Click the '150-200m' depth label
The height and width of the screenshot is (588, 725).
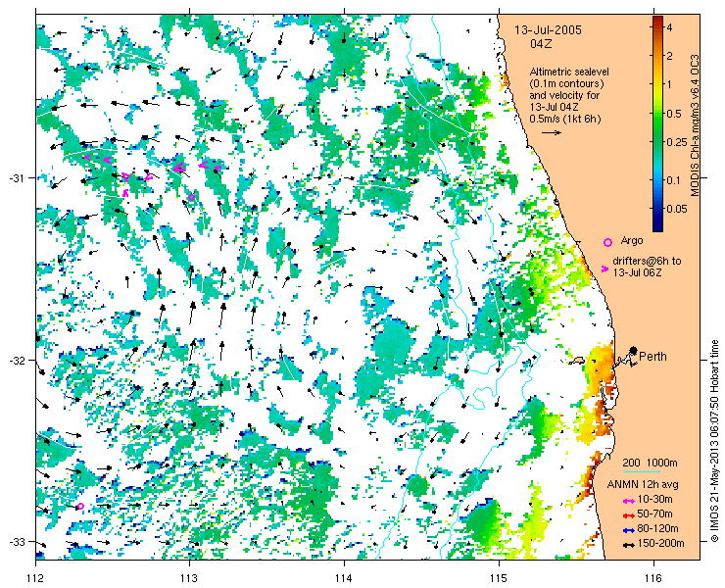pos(660,544)
